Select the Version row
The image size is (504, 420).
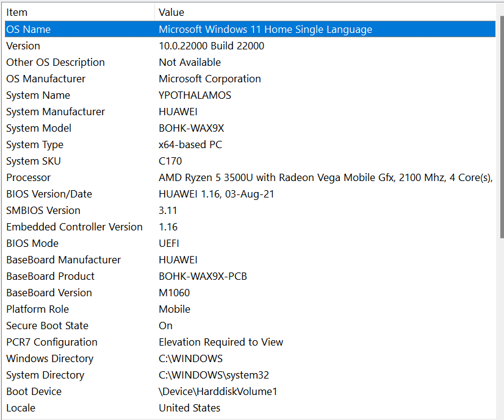[x=250, y=46]
